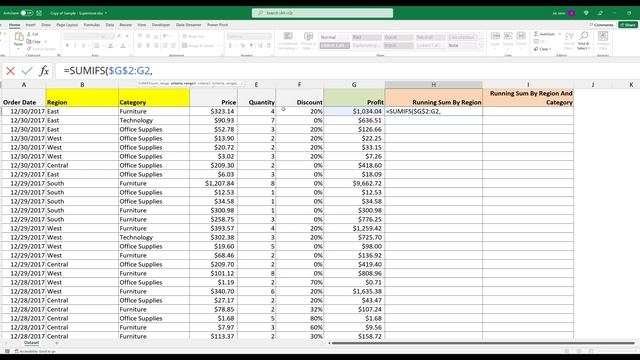
Task: Confirm formula with green checkmark
Action: (27, 71)
